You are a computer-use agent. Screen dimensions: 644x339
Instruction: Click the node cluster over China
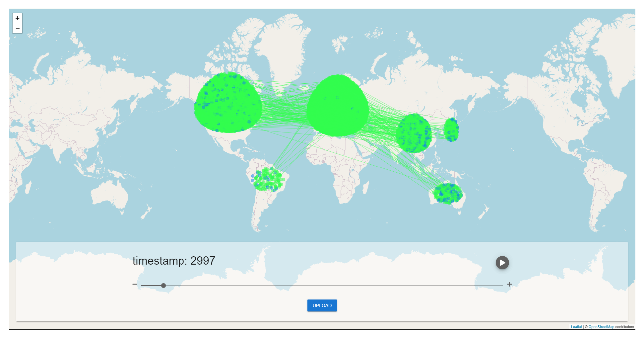point(414,133)
